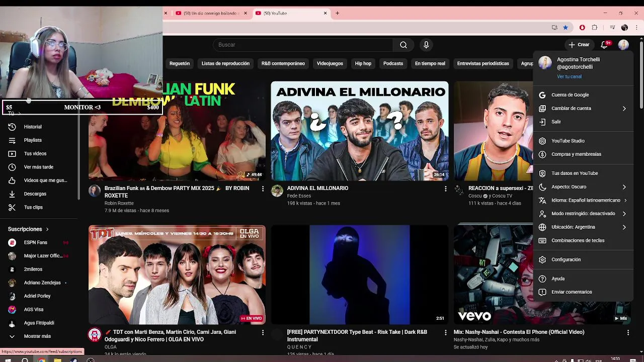
Task: Open Ayuda menu item
Action: tap(583, 279)
